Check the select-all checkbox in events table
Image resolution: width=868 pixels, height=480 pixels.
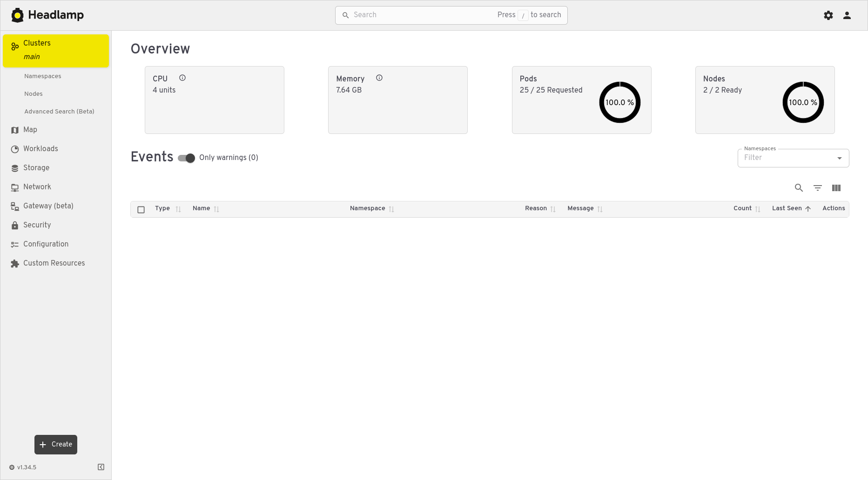pos(141,210)
